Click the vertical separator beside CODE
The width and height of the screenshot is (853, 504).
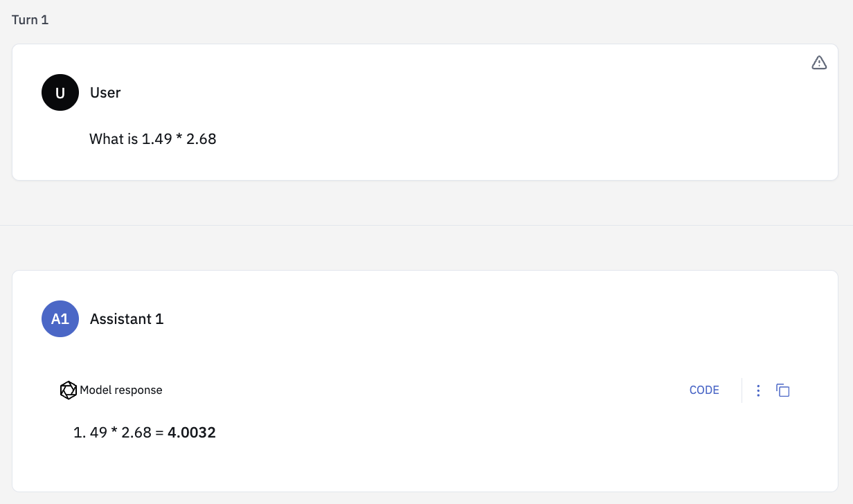click(x=742, y=390)
